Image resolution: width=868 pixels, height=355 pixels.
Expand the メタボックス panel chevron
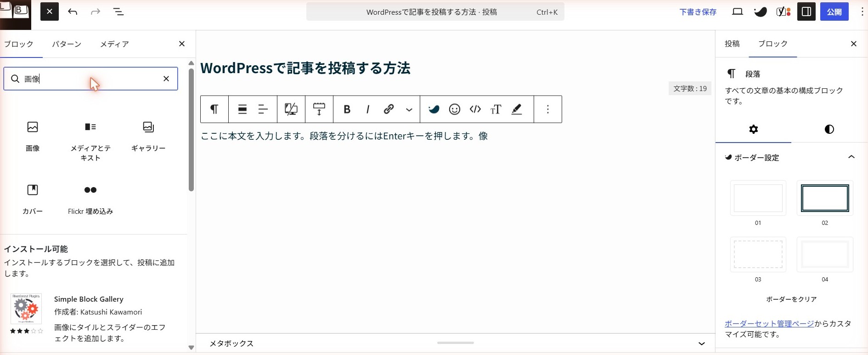point(702,344)
